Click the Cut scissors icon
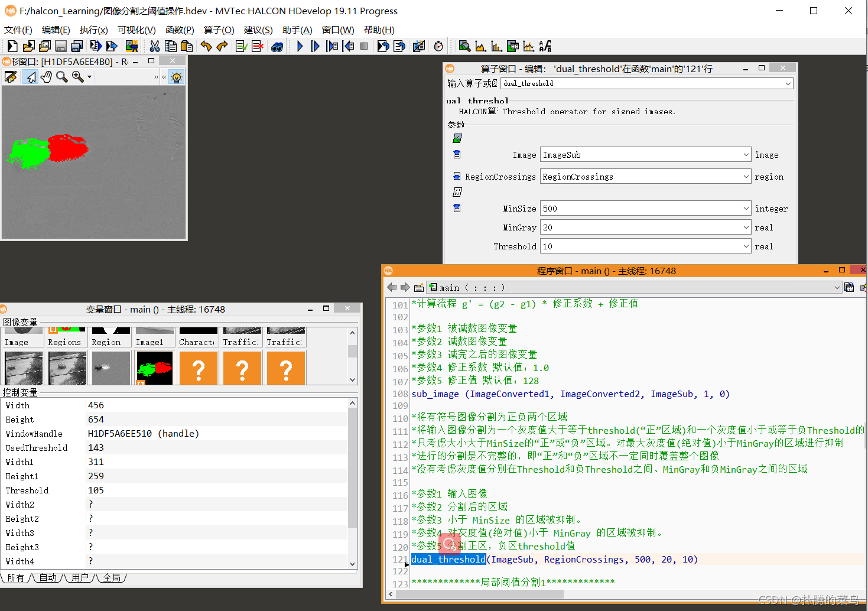 (x=155, y=46)
